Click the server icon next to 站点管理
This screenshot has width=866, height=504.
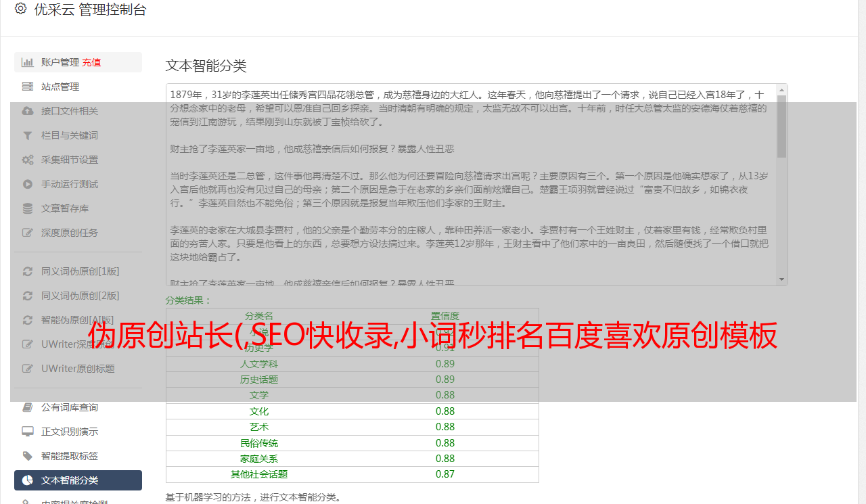tap(28, 87)
